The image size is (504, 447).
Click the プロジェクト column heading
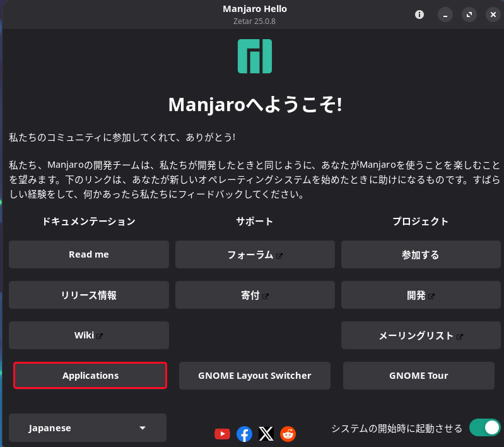click(421, 222)
